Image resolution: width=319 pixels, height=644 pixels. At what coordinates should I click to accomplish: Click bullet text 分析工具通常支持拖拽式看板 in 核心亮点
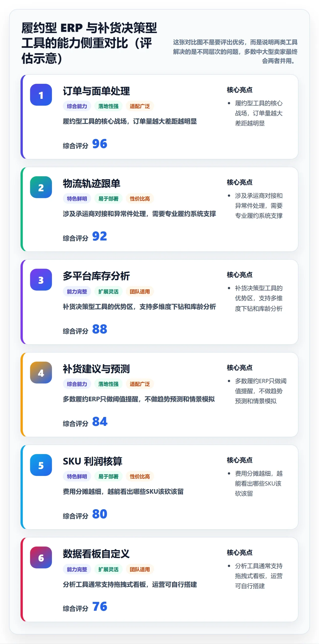[x=259, y=576]
